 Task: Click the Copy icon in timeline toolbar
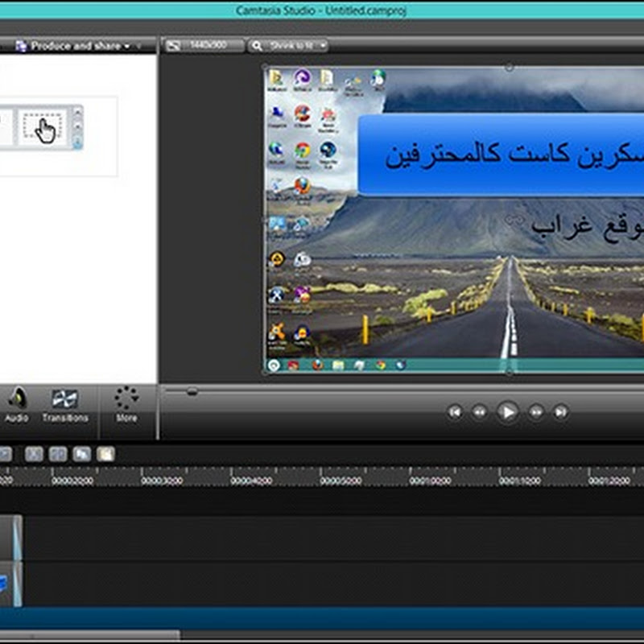pyautogui.click(x=82, y=454)
